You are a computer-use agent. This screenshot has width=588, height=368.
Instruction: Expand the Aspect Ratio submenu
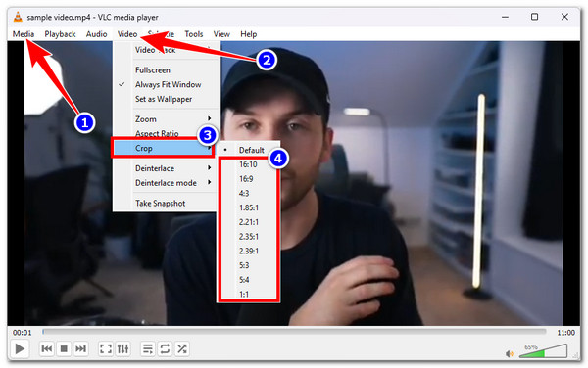[167, 133]
